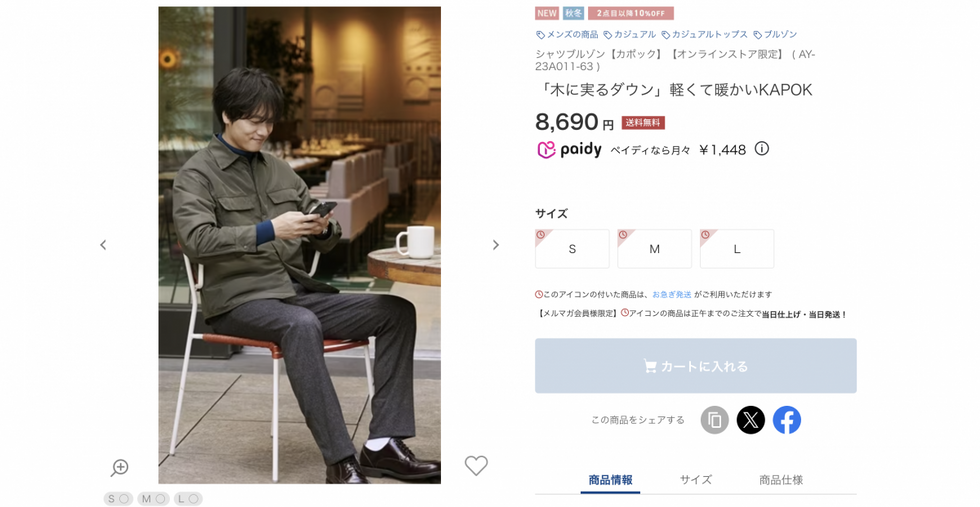Share product on Facebook
980x507 pixels.
pyautogui.click(x=787, y=420)
